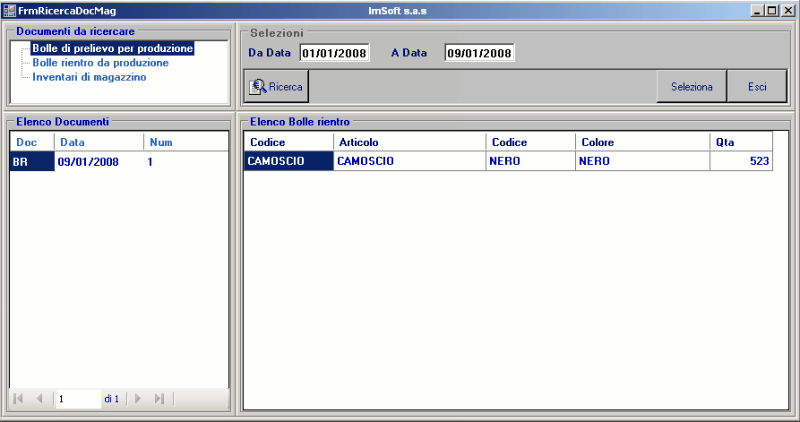Click the NERO Codice cell

531,161
